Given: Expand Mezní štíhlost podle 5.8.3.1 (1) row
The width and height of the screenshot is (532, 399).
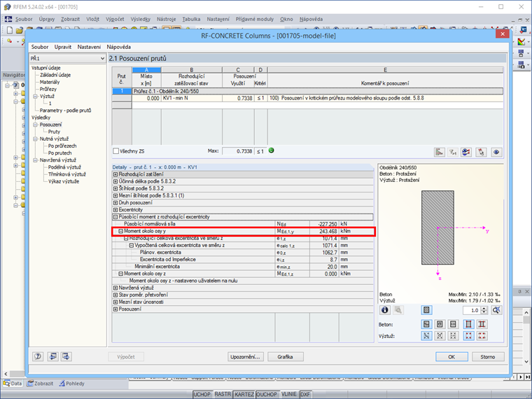Looking at the screenshot, I should (x=115, y=195).
